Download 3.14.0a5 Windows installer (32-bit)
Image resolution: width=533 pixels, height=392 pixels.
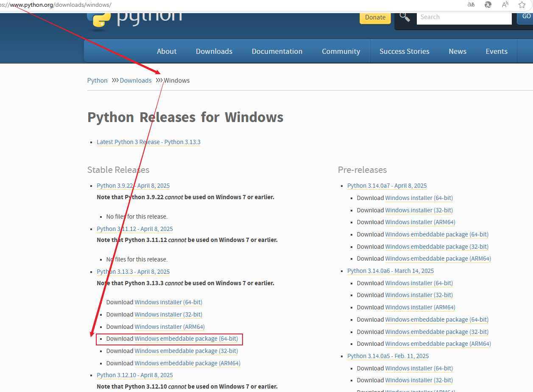click(x=419, y=380)
